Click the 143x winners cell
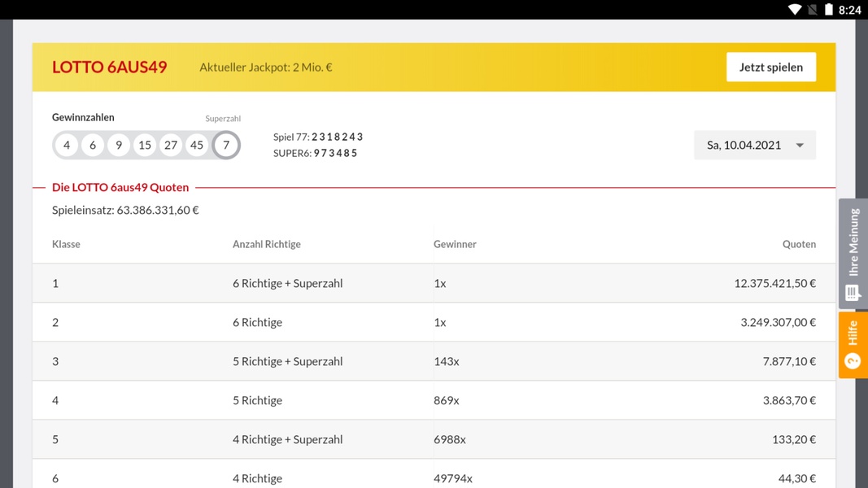Viewport: 868px width, 488px height. click(446, 361)
